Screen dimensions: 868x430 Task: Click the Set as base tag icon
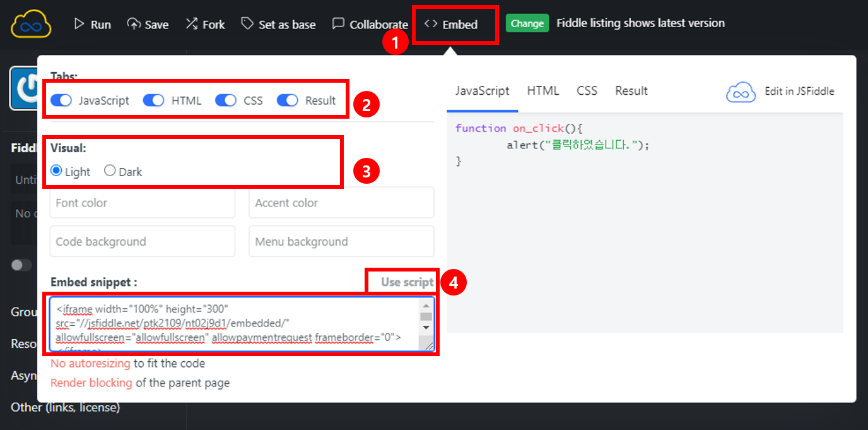click(x=247, y=24)
